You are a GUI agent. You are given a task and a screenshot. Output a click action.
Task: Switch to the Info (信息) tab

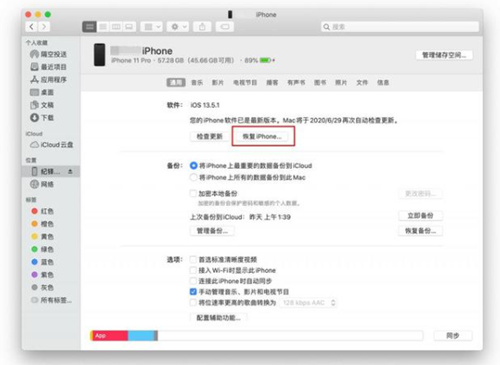pos(383,82)
